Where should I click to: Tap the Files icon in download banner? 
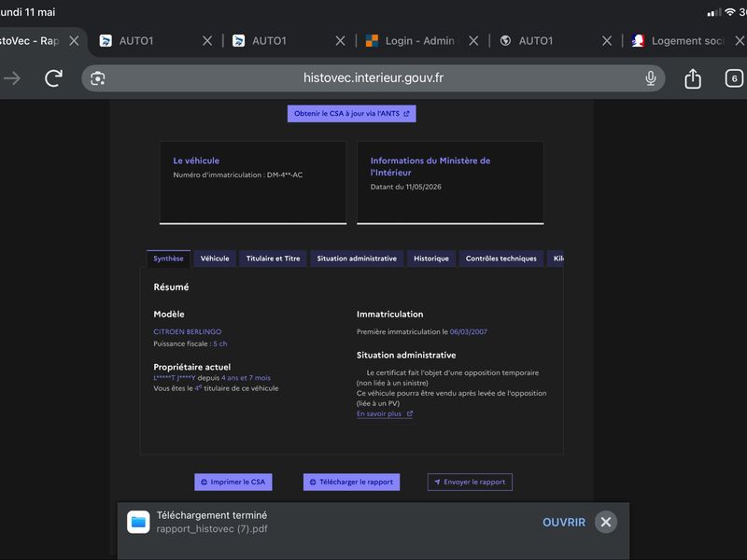click(x=138, y=523)
